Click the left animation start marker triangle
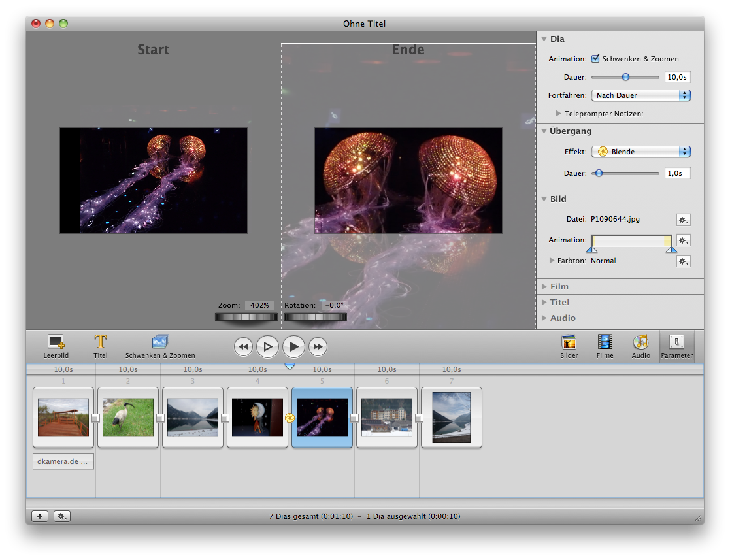The width and height of the screenshot is (730, 560). pos(591,250)
